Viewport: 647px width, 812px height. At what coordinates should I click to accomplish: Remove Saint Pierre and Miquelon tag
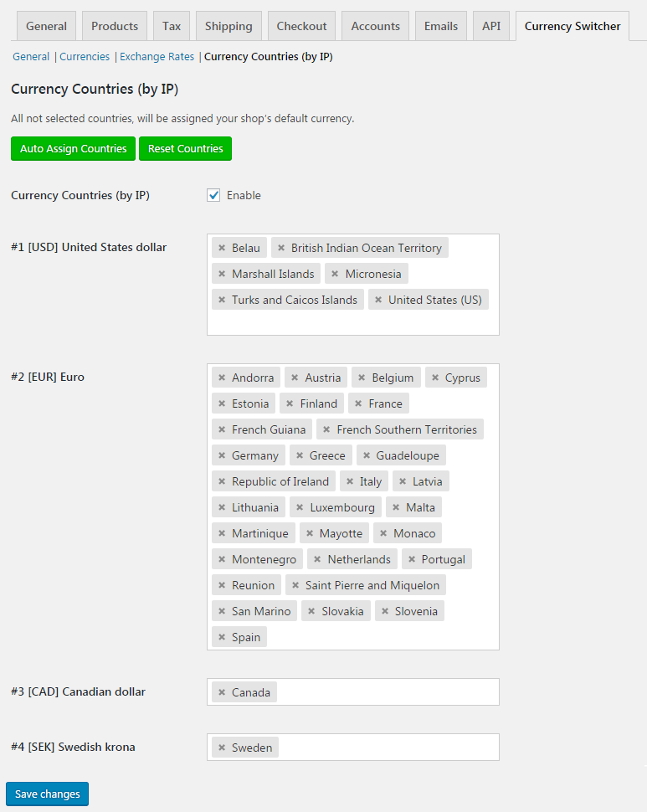[x=295, y=585]
